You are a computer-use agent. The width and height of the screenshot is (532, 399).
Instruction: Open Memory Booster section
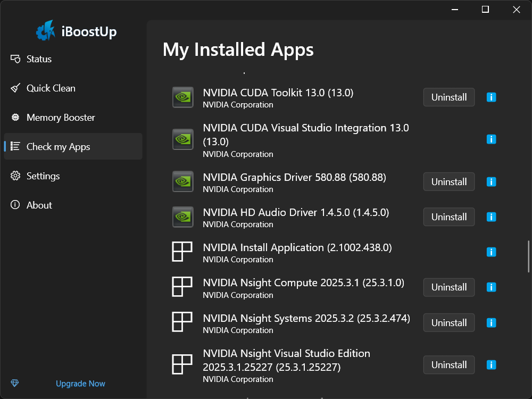click(x=73, y=118)
